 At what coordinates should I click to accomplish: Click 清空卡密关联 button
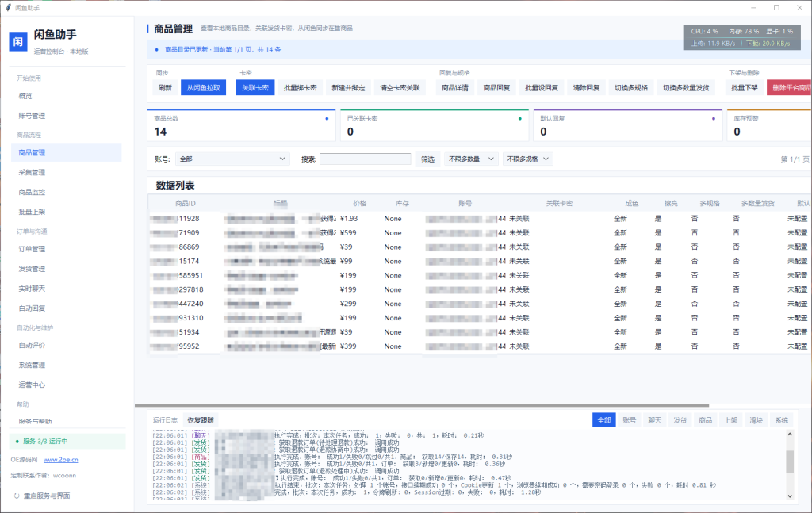(400, 87)
